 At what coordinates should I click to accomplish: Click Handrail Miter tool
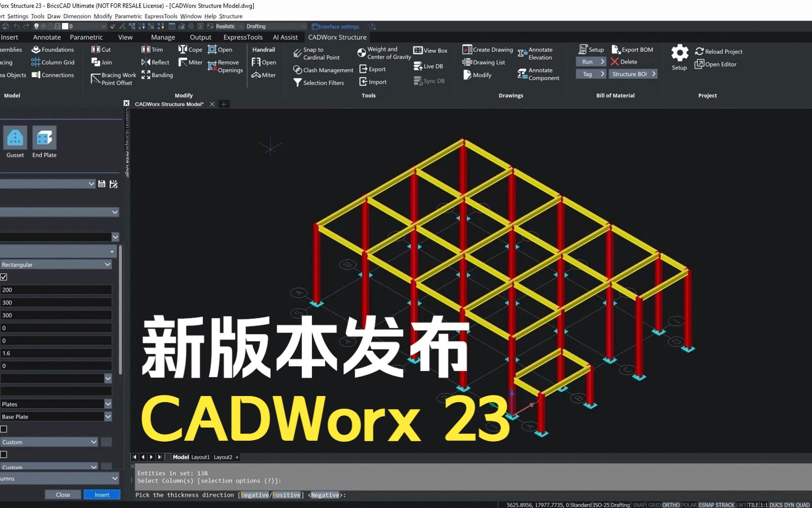point(264,75)
